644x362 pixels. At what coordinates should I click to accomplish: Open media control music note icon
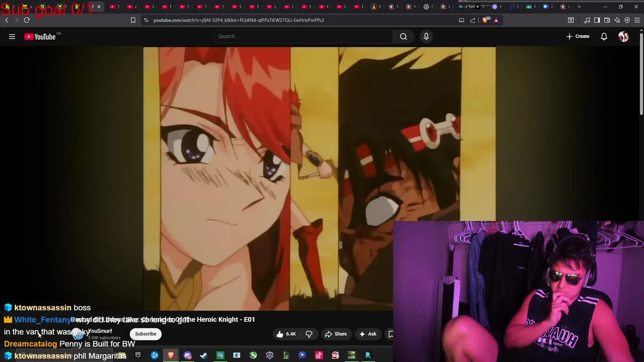click(x=587, y=20)
